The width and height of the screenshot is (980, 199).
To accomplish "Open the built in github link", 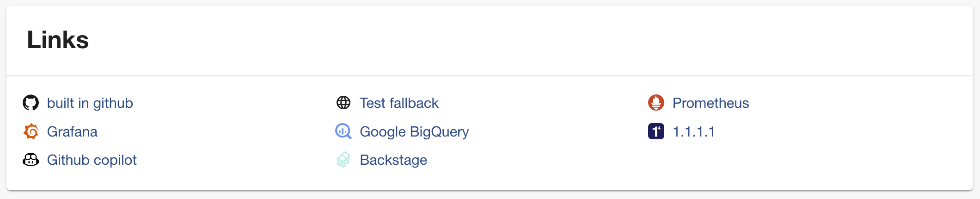I will coord(90,103).
